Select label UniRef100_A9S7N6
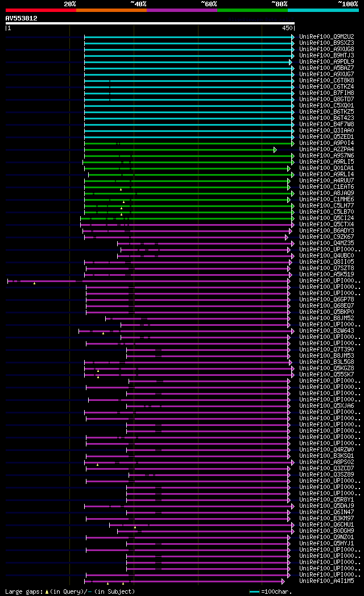Viewport: 364px width, 596px height. 326,155
